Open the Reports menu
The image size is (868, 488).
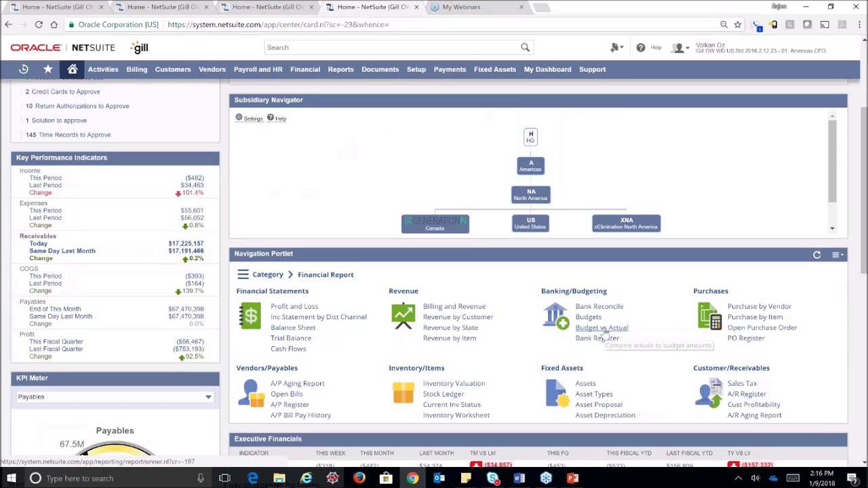340,69
